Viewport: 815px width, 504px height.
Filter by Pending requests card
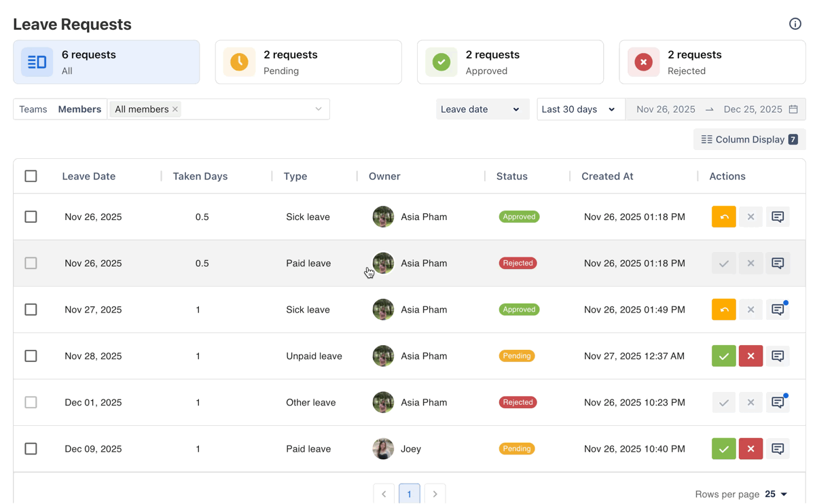point(308,62)
